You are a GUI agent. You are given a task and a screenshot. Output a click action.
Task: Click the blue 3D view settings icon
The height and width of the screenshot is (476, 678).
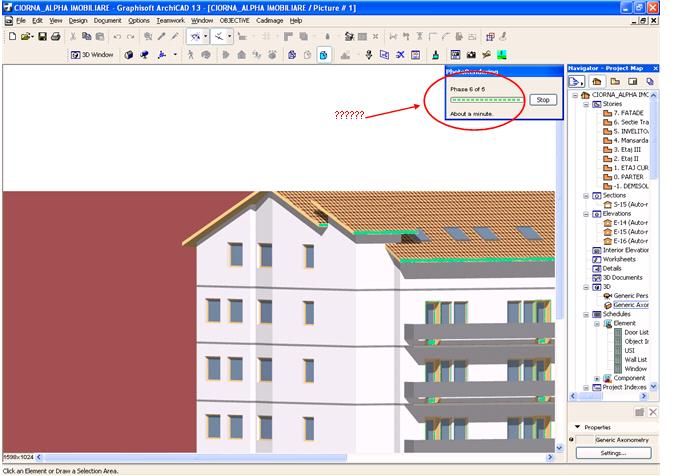[x=144, y=55]
